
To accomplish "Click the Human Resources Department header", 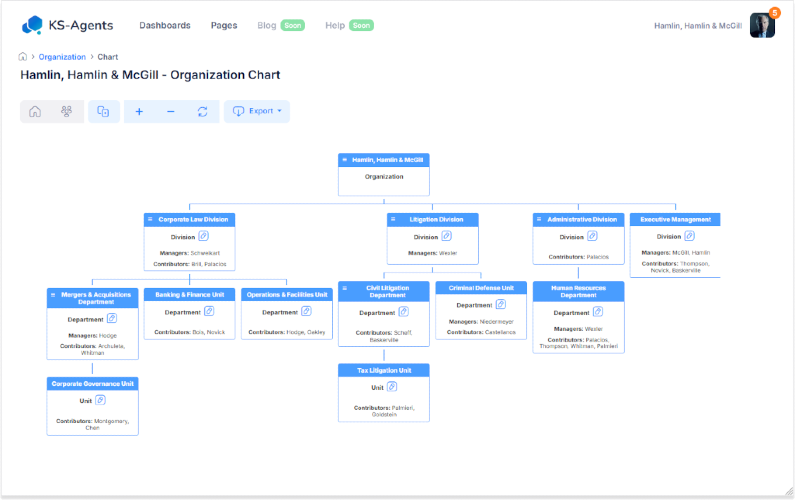I will coord(579,292).
